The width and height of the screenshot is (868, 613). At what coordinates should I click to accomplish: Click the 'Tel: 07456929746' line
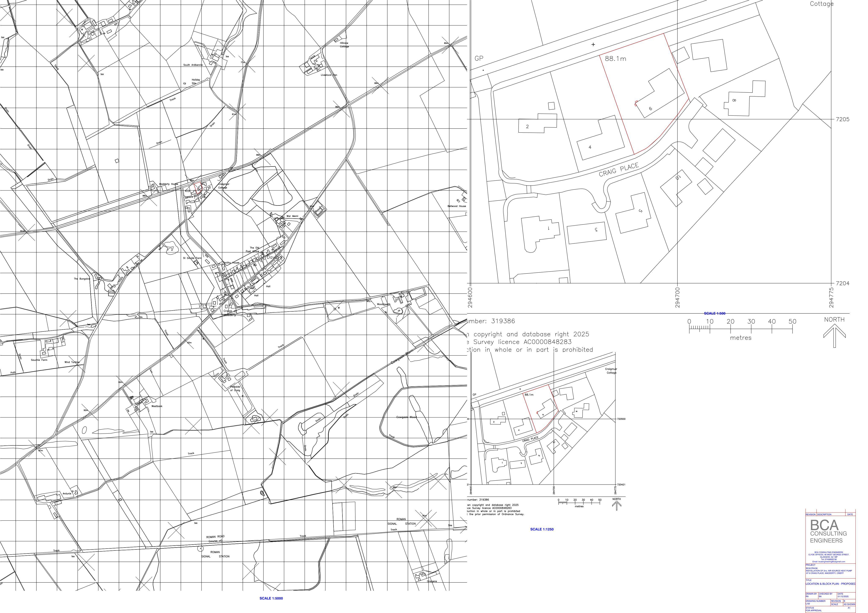pyautogui.click(x=829, y=559)
